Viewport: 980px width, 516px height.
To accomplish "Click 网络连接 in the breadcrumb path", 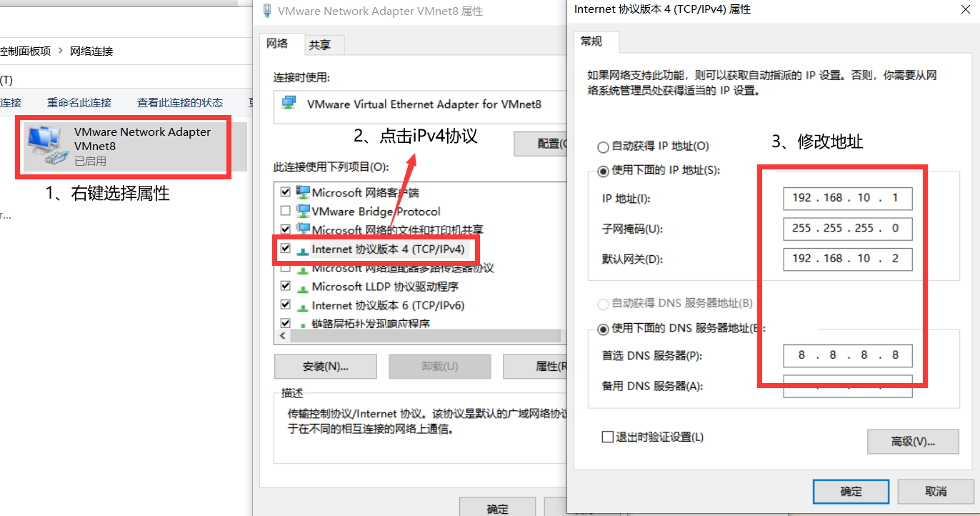I will coord(91,51).
